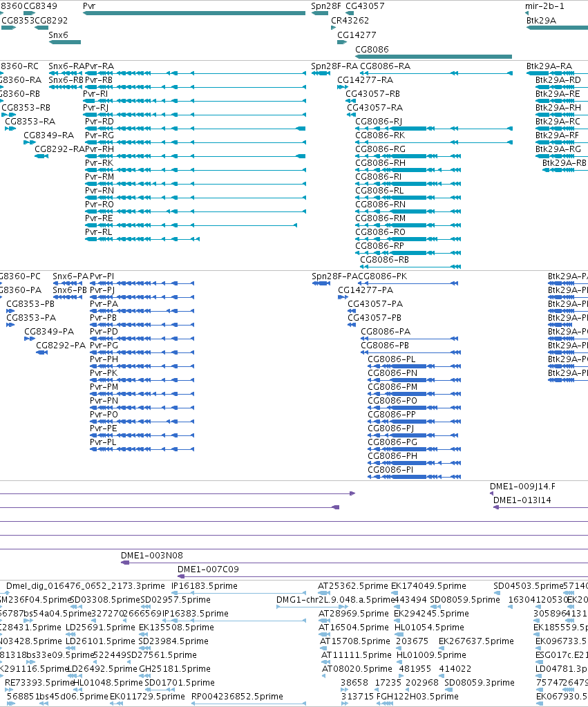The image size is (588, 707).
Task: Click the Pvr-RJ transcript label
Action: click(x=95, y=108)
